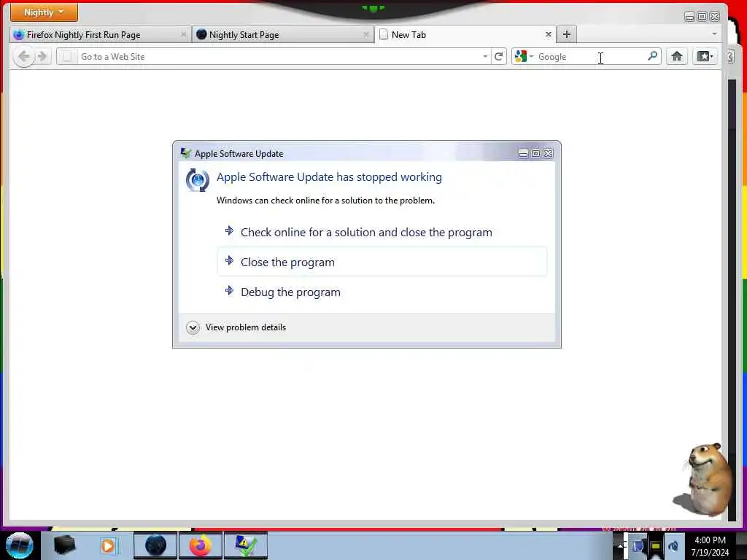Close the New Tab tab
The image size is (747, 560).
549,34
